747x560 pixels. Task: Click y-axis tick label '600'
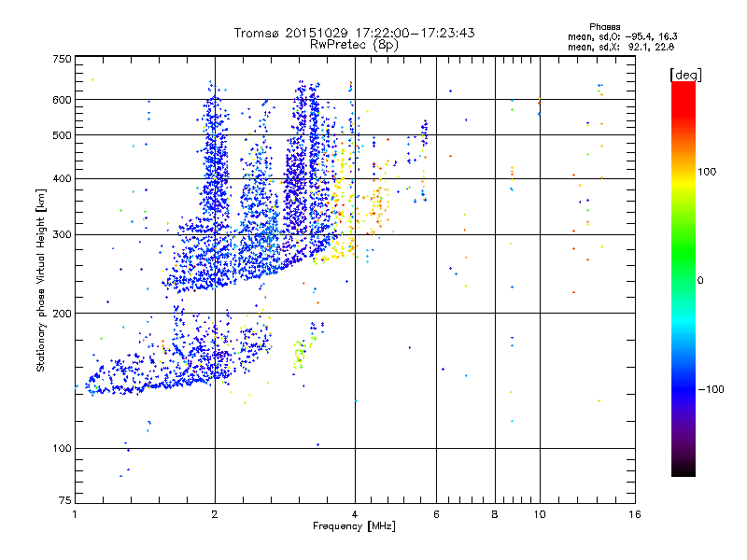[62, 100]
